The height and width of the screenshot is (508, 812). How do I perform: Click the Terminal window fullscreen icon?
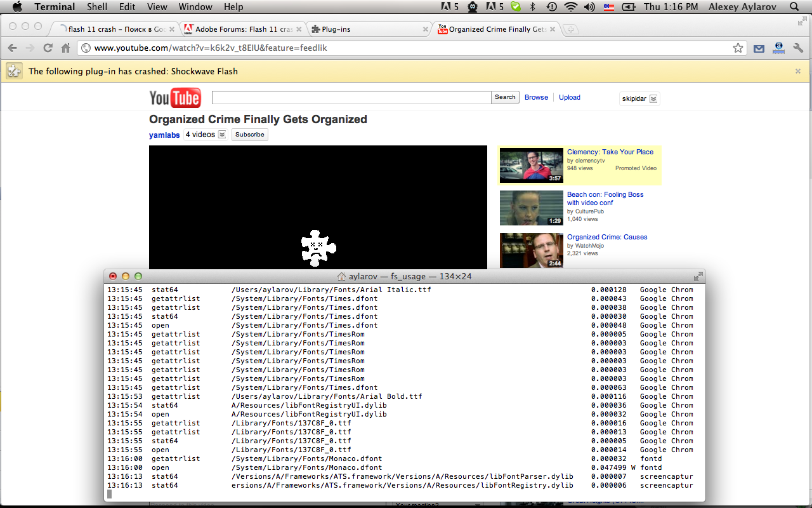point(698,276)
